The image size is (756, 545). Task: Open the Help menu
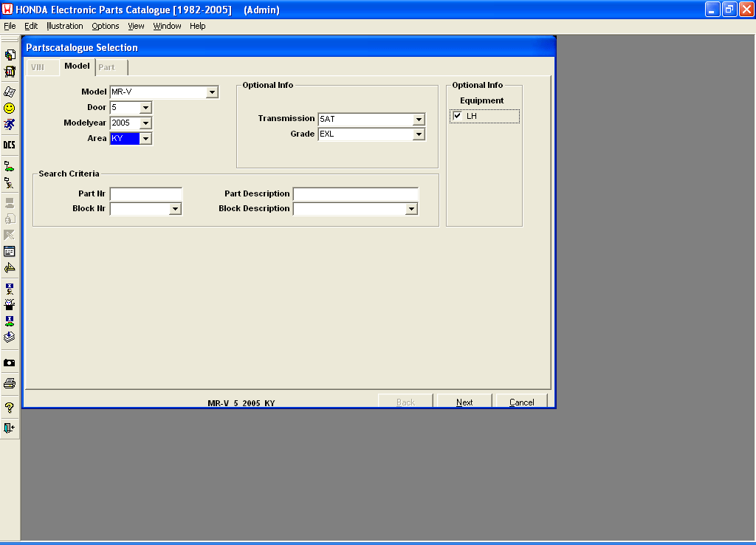click(x=198, y=26)
